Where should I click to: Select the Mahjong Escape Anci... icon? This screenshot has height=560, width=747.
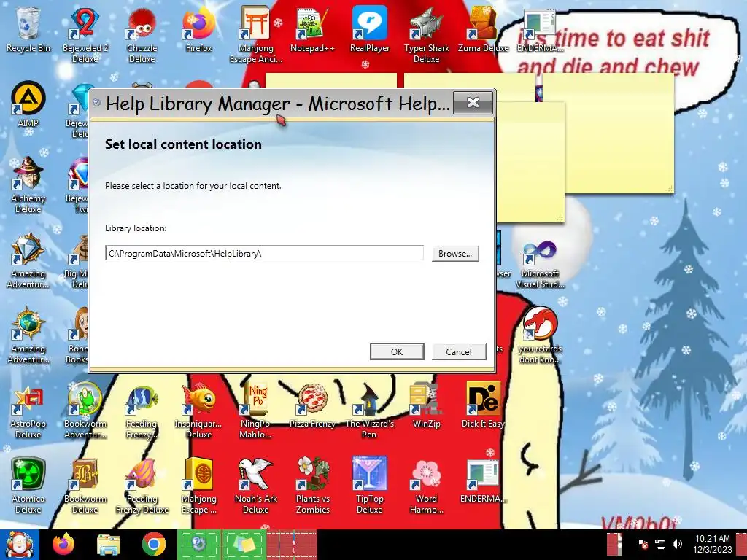255,35
